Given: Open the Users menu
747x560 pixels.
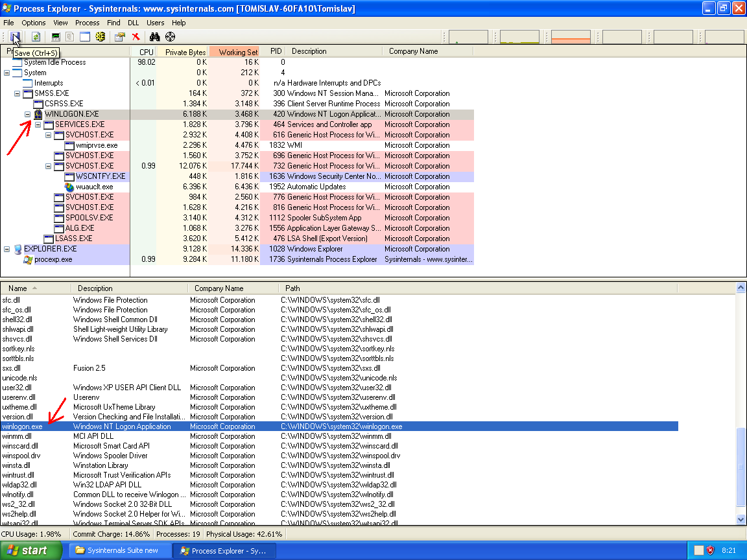Looking at the screenshot, I should click(x=156, y=23).
